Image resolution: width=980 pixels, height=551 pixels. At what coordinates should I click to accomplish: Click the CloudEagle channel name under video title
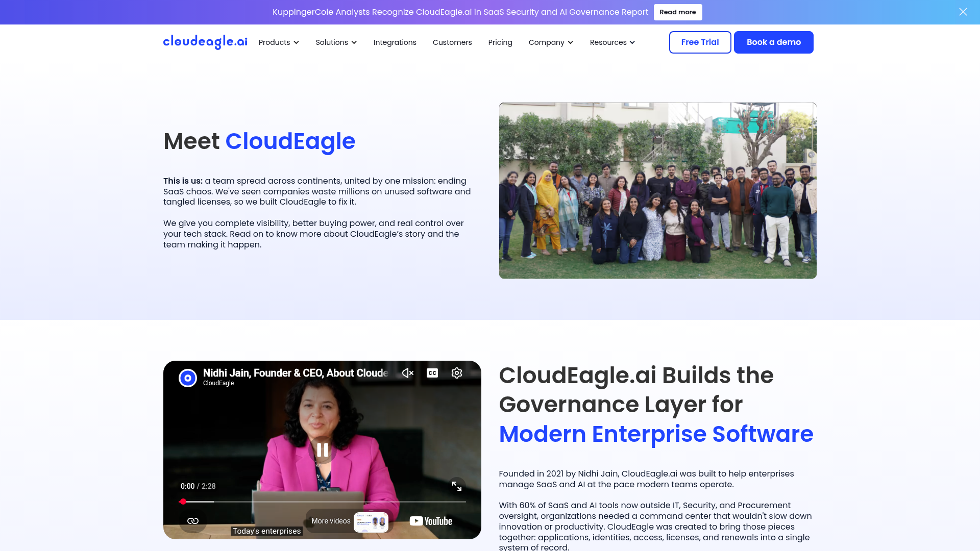tap(218, 383)
